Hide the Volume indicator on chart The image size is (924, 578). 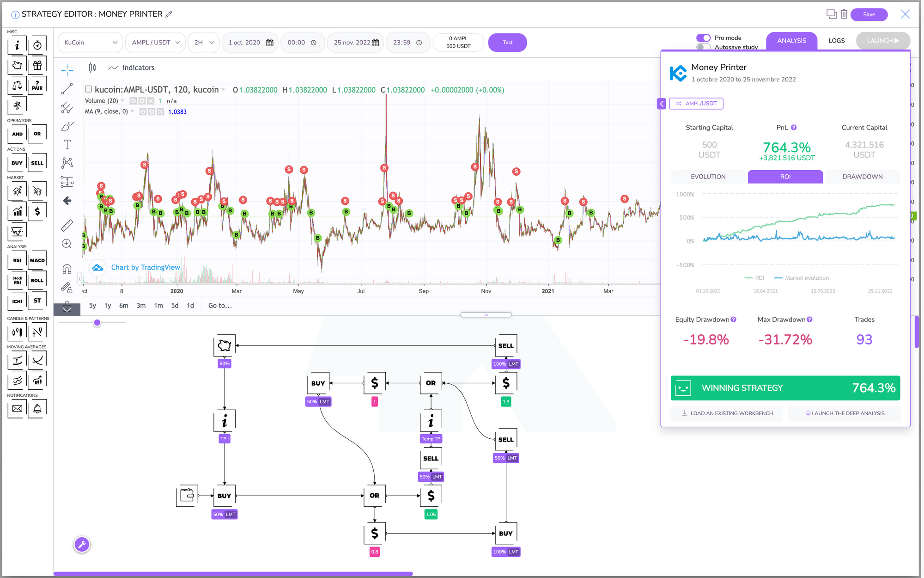133,101
